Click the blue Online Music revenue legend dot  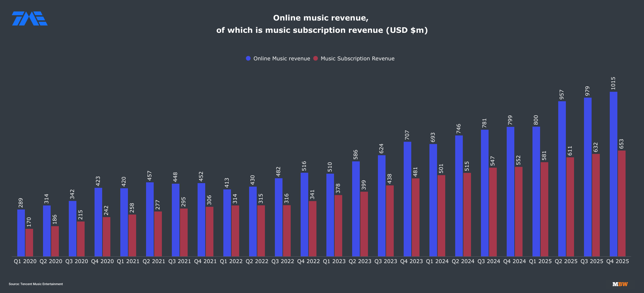coord(248,58)
